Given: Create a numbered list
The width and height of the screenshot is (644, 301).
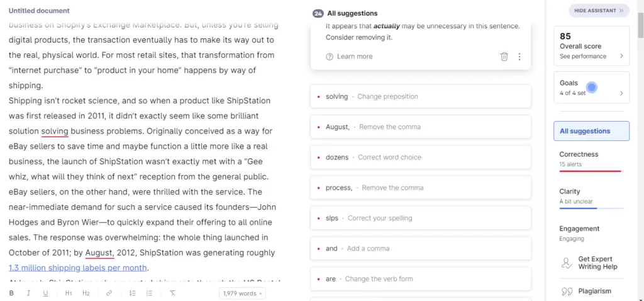Looking at the screenshot, I should [x=132, y=293].
